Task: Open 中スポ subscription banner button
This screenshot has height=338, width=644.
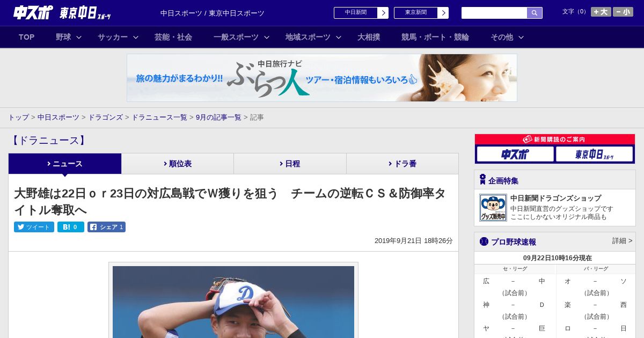Action: pyautogui.click(x=515, y=155)
